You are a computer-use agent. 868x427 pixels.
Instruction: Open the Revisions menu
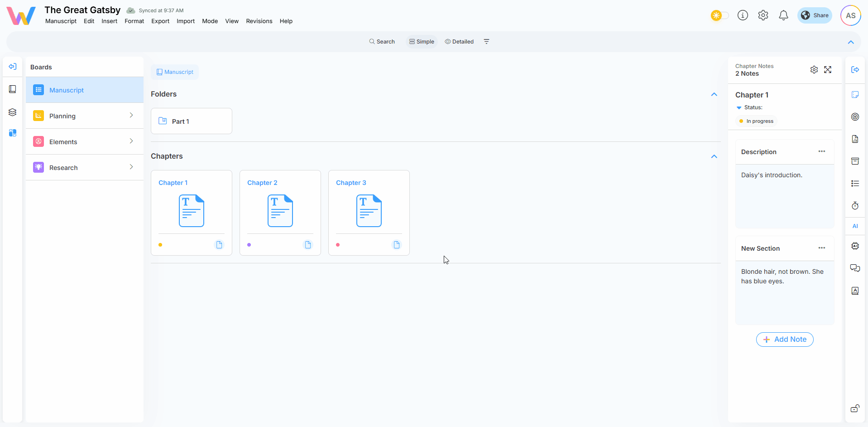pyautogui.click(x=259, y=21)
